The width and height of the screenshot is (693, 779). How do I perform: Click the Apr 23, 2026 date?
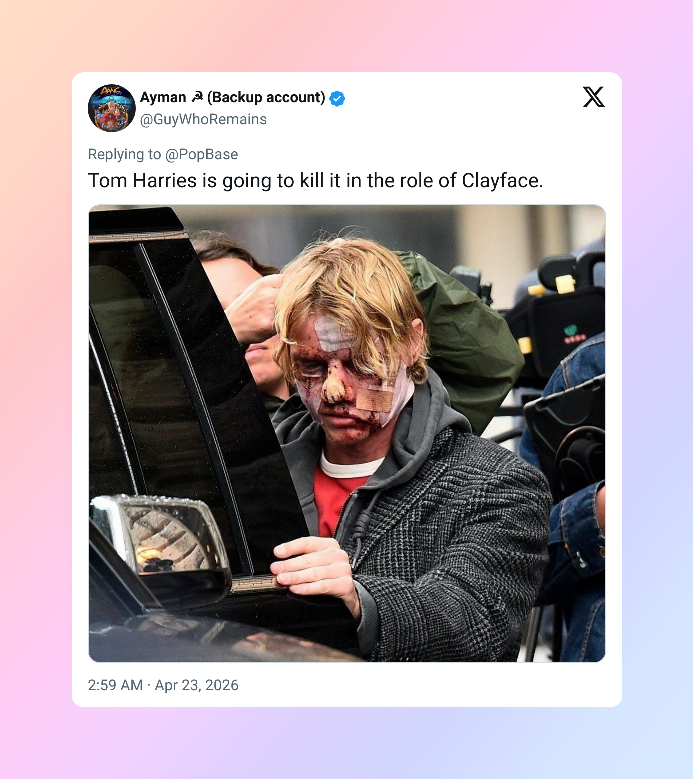coord(197,685)
